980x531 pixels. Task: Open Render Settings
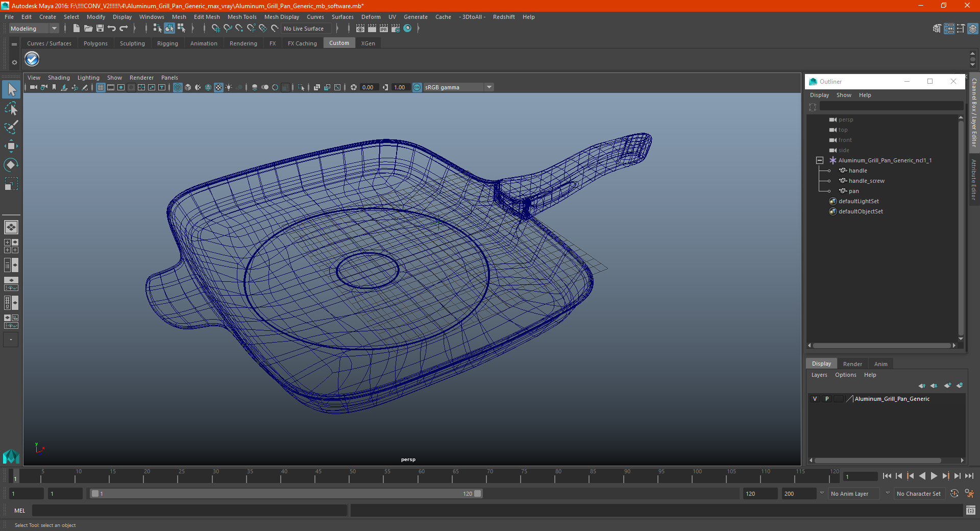pyautogui.click(x=396, y=29)
